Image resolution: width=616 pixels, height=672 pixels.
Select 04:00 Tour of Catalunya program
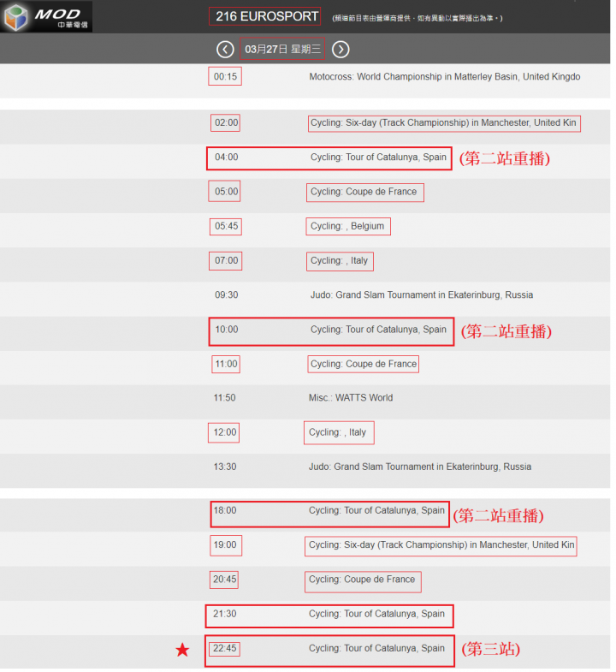[x=305, y=161]
